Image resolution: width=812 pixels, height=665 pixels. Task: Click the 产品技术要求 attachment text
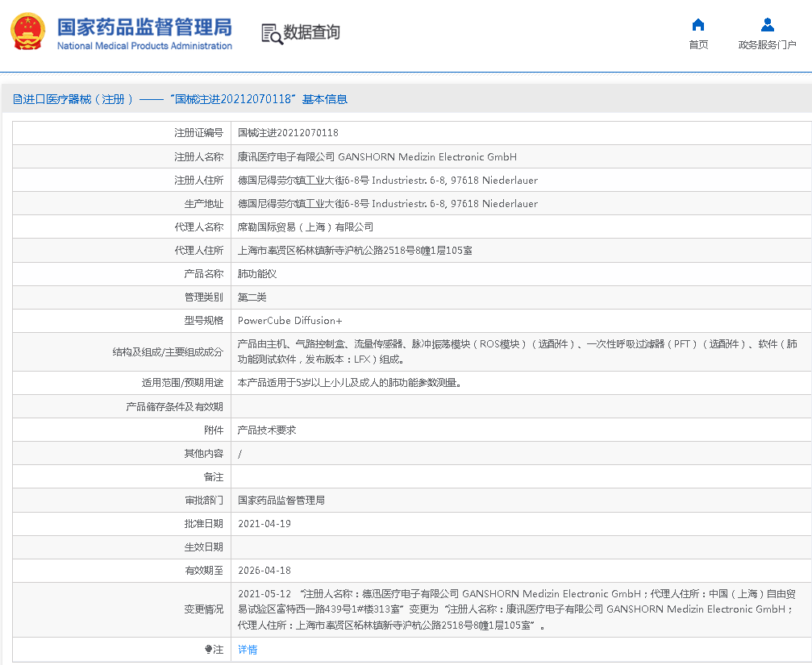pyautogui.click(x=267, y=430)
